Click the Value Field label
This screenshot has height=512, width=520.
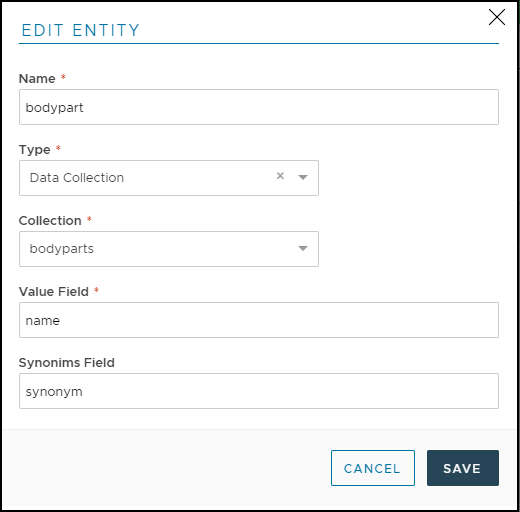pos(54,292)
